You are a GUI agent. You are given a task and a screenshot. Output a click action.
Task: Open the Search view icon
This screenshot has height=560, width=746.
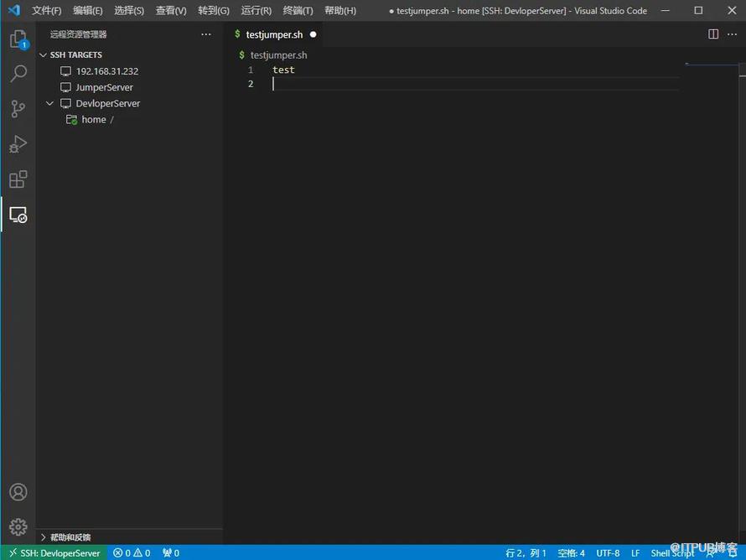click(18, 74)
